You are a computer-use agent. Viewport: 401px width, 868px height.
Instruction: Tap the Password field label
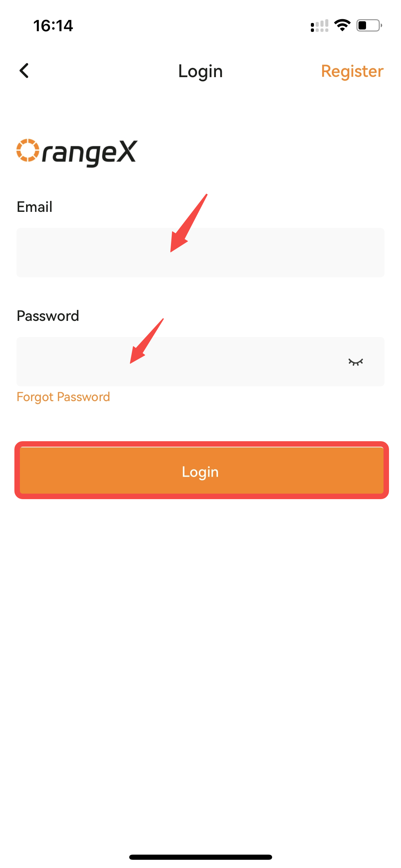(x=48, y=316)
